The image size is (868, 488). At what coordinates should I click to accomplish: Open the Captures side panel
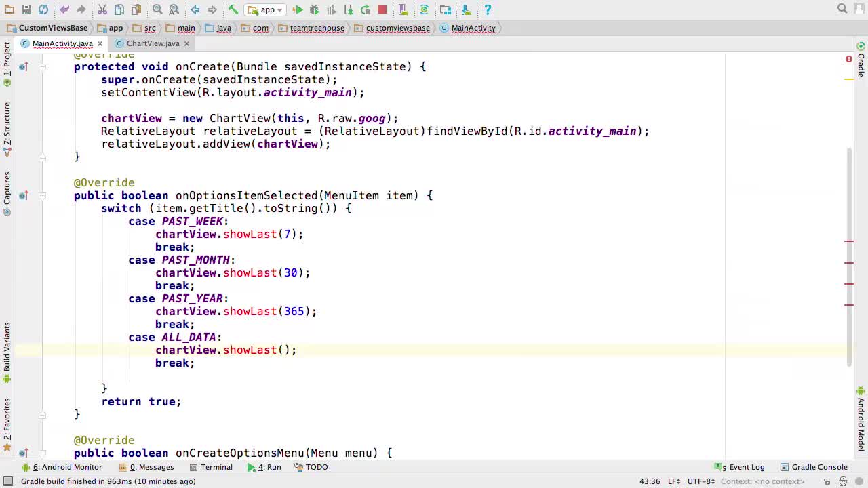[x=7, y=194]
